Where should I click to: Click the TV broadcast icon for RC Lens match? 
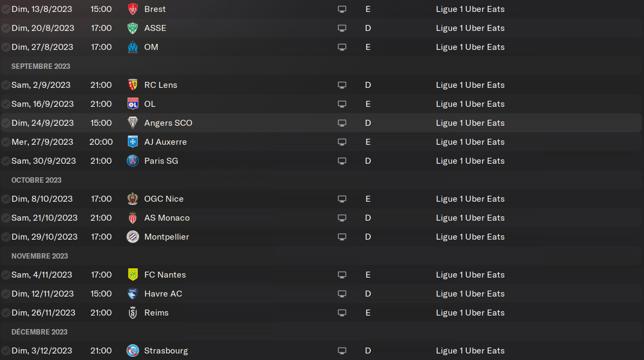pyautogui.click(x=342, y=85)
